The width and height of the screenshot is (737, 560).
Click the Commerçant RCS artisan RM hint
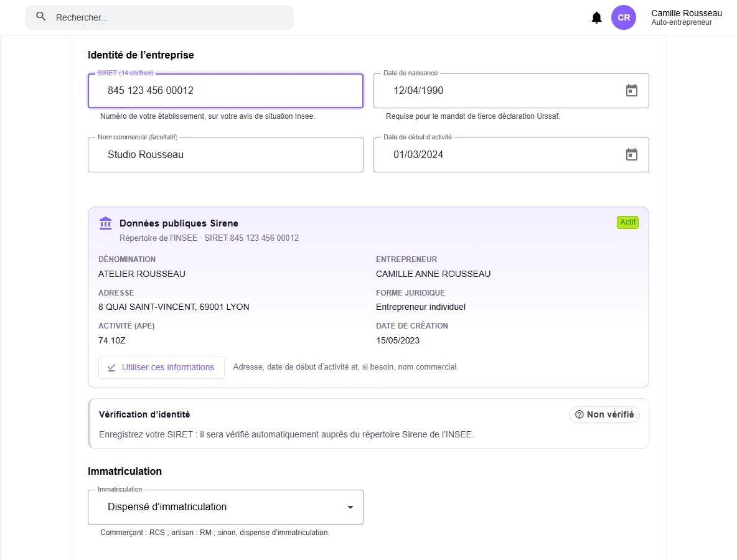pyautogui.click(x=215, y=532)
